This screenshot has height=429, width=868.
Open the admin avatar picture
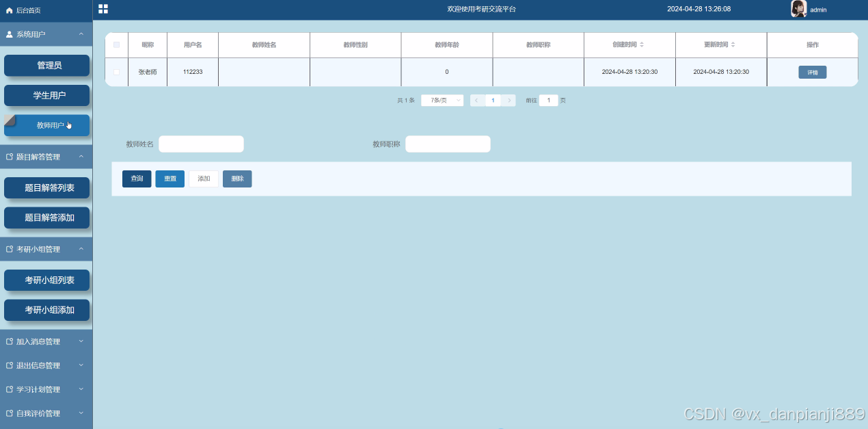798,9
